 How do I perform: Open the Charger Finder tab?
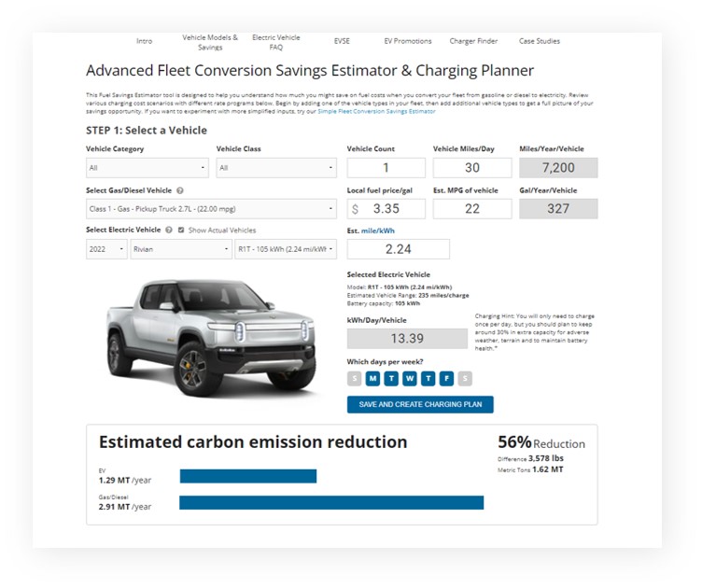[474, 41]
